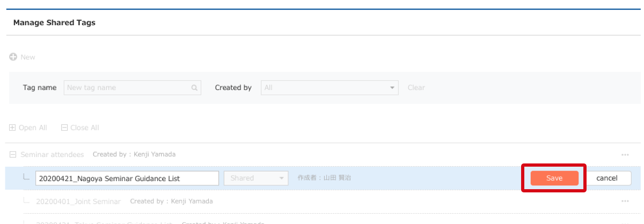The image size is (644, 224).
Task: Click the Seminar attendees tag name
Action: coord(52,154)
